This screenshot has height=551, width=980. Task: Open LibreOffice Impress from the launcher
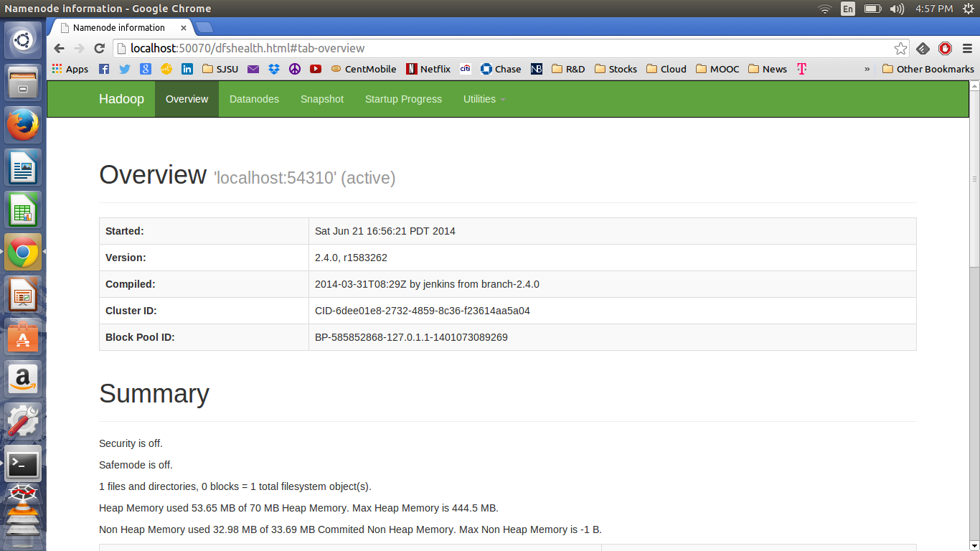[x=24, y=294]
